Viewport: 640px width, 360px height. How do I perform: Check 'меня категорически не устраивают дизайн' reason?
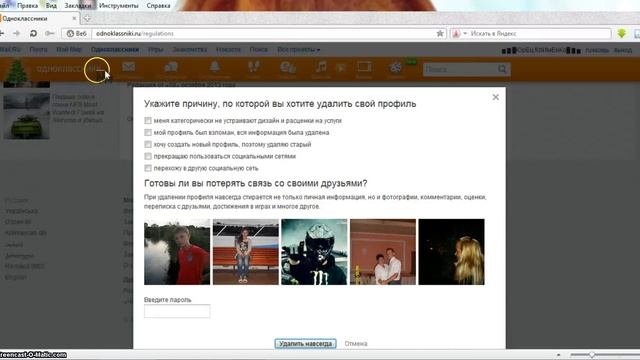click(x=148, y=121)
